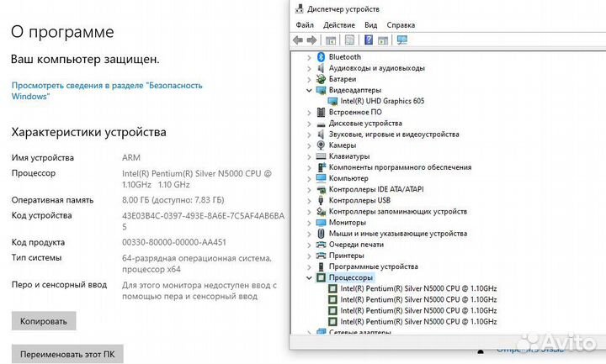This screenshot has width=606, height=364.
Task: Select Контроллеры запоминающих устройств category
Action: coord(397,212)
